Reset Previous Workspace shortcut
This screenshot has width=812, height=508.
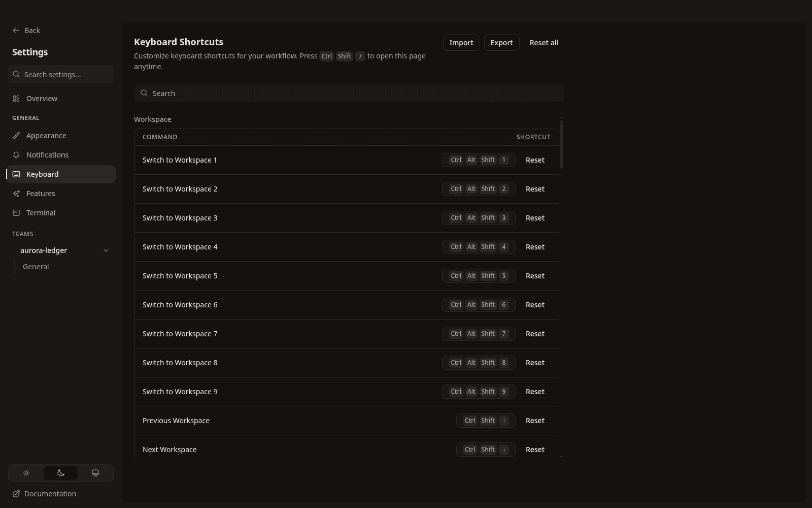coord(535,421)
